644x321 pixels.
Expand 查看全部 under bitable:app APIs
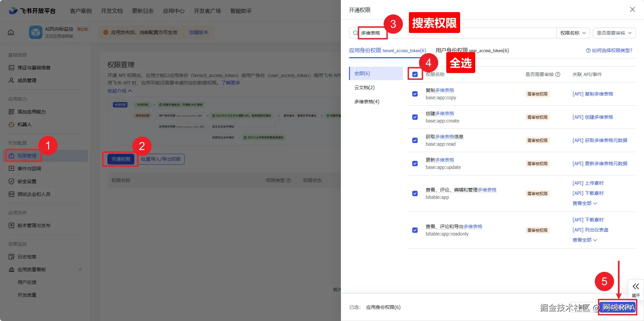(585, 203)
